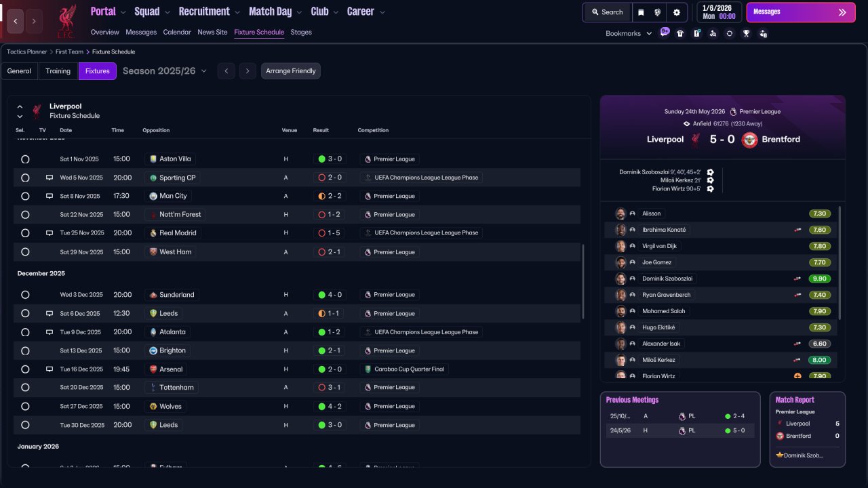Click the TV icon on the Sporting CP row

coord(49,178)
